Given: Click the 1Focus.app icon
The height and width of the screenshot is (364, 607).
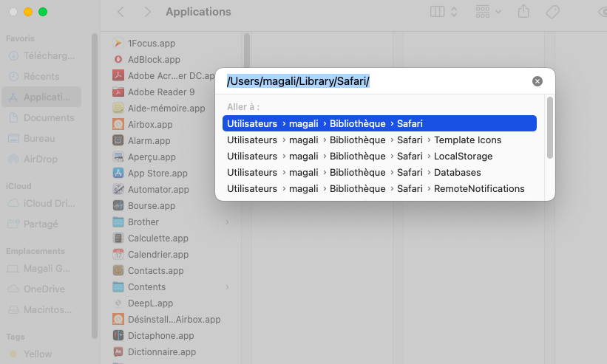Looking at the screenshot, I should tap(118, 43).
